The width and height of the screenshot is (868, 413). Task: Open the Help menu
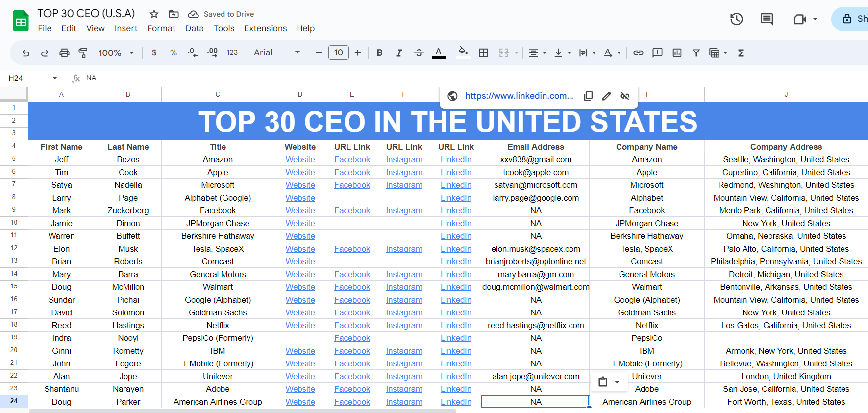pyautogui.click(x=306, y=28)
